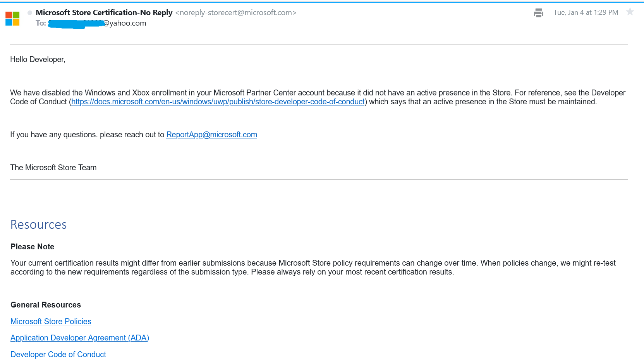Open the Microsoft Store Policies link

[51, 321]
